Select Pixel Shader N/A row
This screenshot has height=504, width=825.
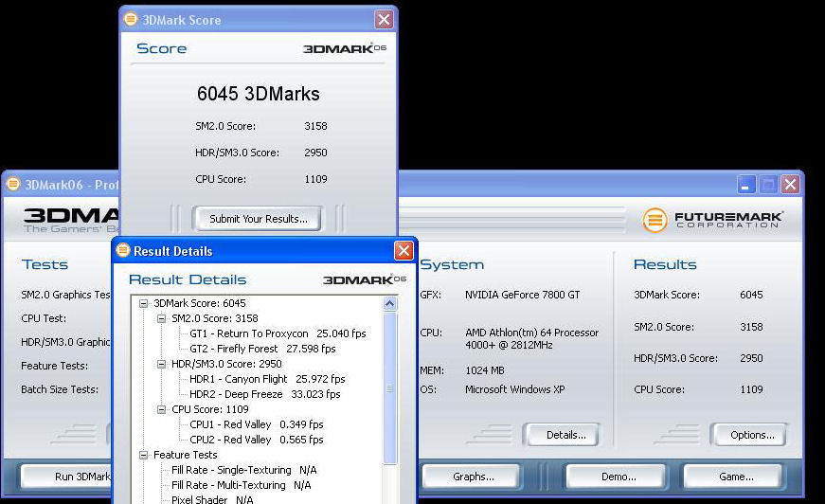(x=212, y=499)
